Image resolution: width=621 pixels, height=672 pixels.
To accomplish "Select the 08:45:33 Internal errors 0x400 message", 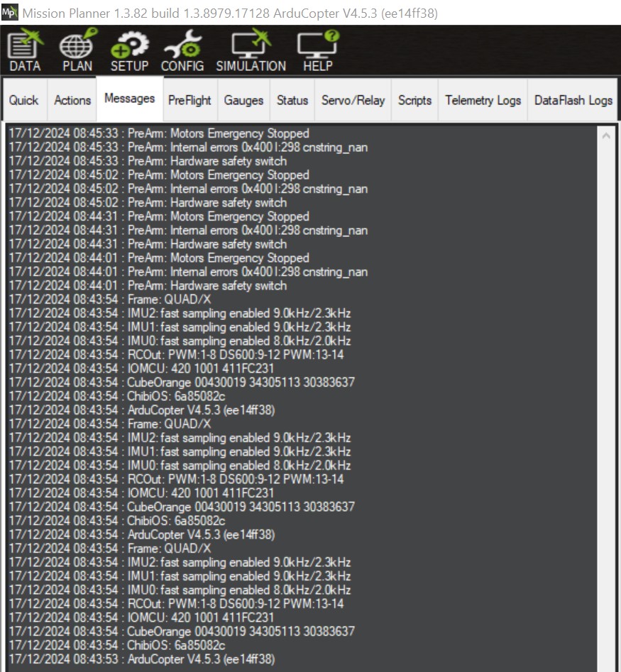I will (x=188, y=147).
